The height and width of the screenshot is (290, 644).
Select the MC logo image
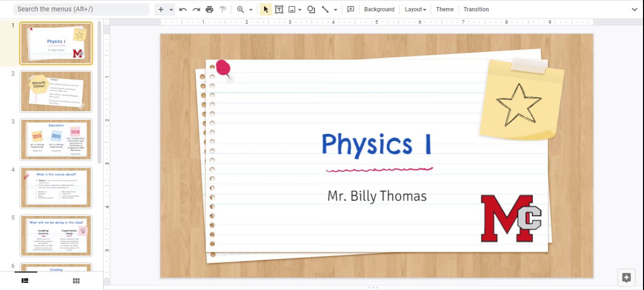pos(511,218)
